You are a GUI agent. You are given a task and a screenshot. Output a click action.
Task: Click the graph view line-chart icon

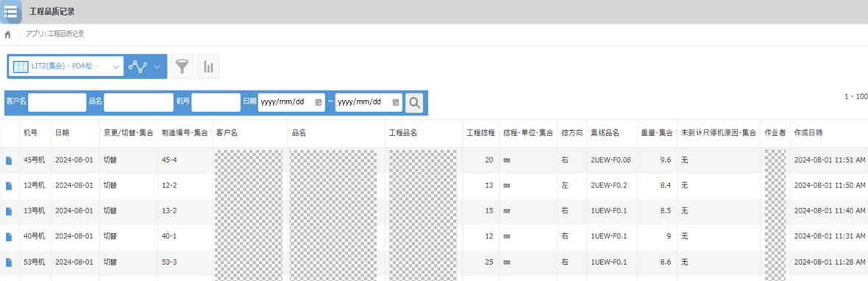[x=138, y=67]
